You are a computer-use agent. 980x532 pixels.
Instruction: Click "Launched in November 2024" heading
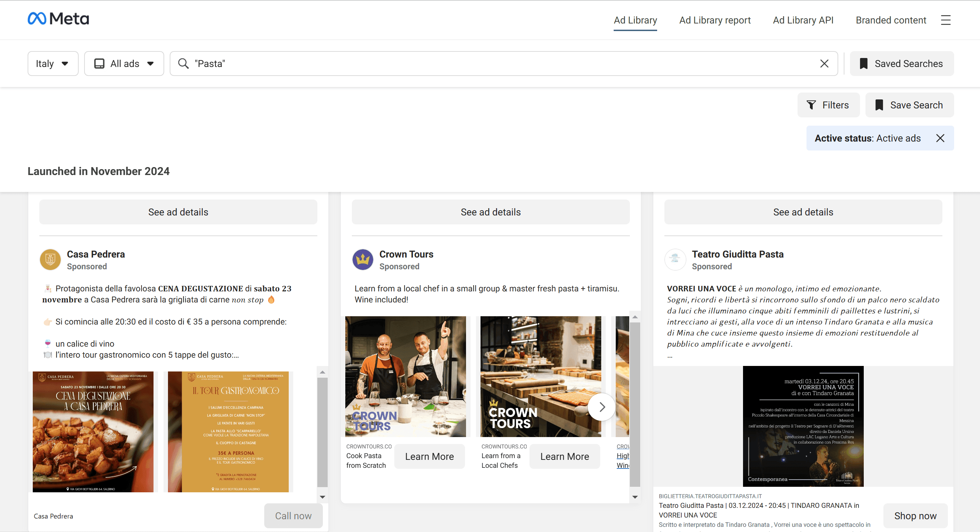(x=99, y=171)
